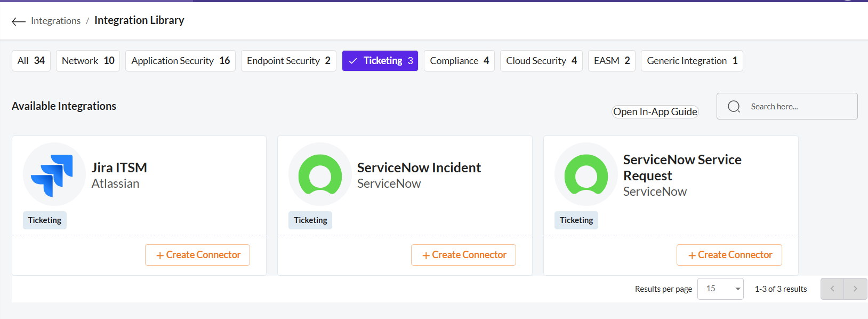This screenshot has width=868, height=319.
Task: Click the back arrow icon
Action: coord(19,21)
